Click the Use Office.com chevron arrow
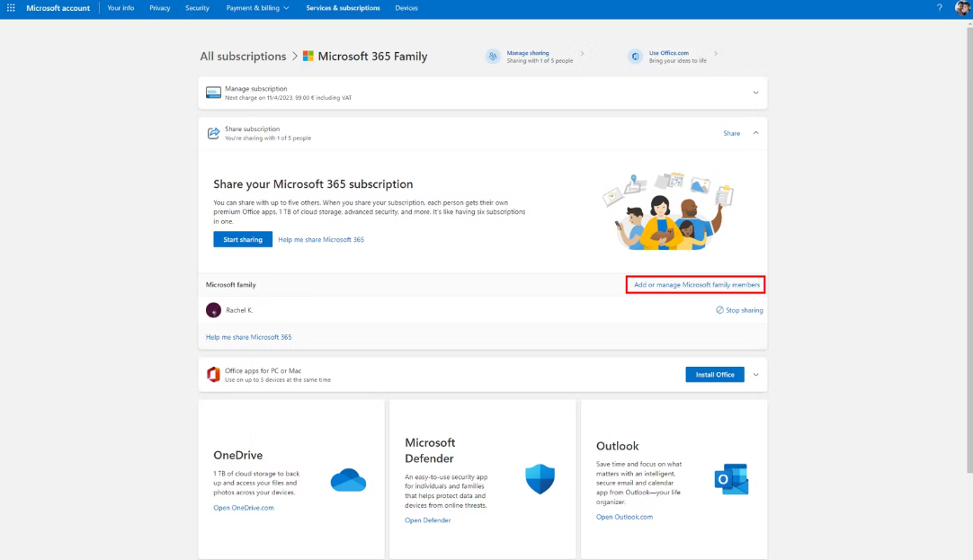Screen dimensions: 973x560 (716, 53)
